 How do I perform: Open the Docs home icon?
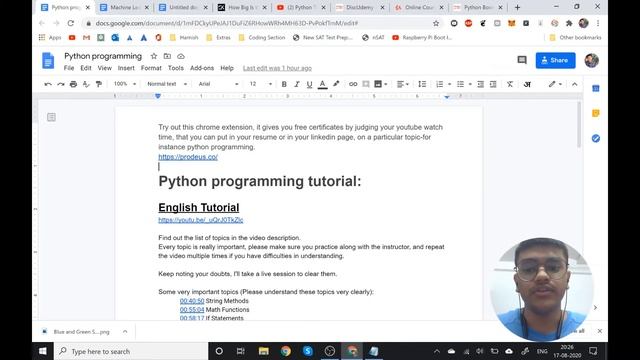click(x=48, y=60)
